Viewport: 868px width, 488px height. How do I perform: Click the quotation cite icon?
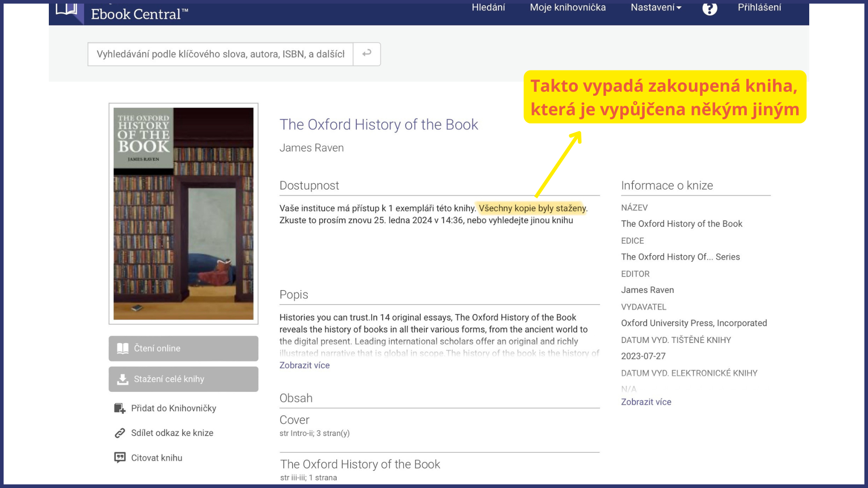tap(119, 458)
